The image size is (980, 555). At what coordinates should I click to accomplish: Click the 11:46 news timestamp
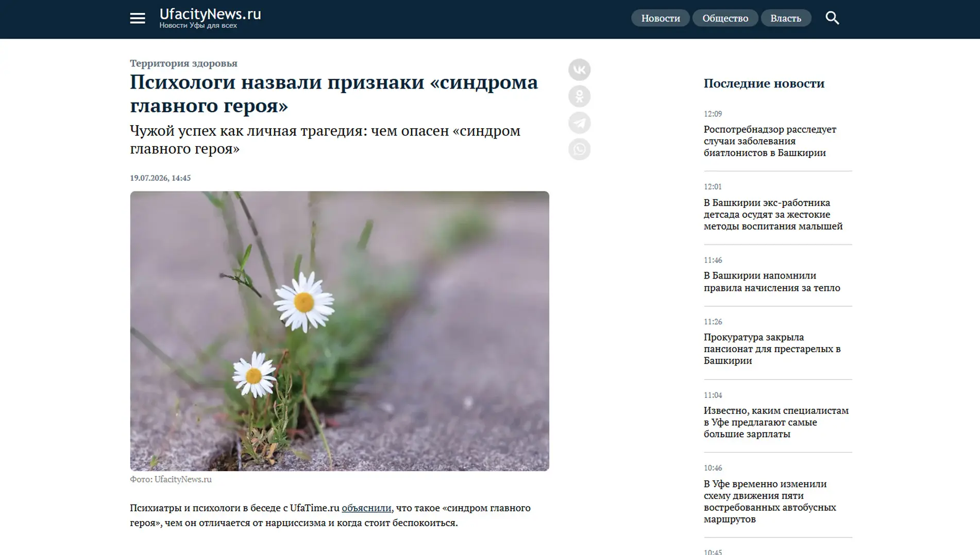click(x=713, y=260)
